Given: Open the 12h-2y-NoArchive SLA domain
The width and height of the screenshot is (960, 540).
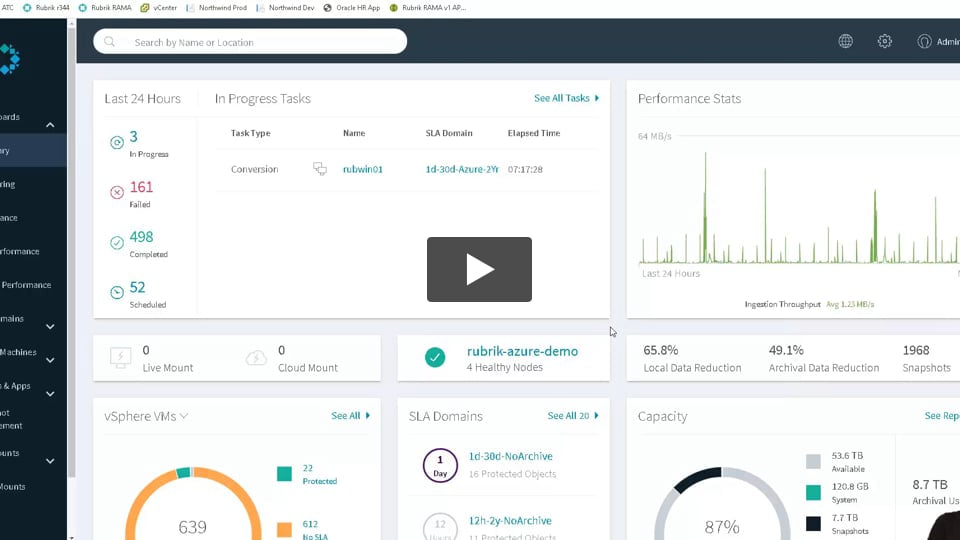Looking at the screenshot, I should pos(510,520).
